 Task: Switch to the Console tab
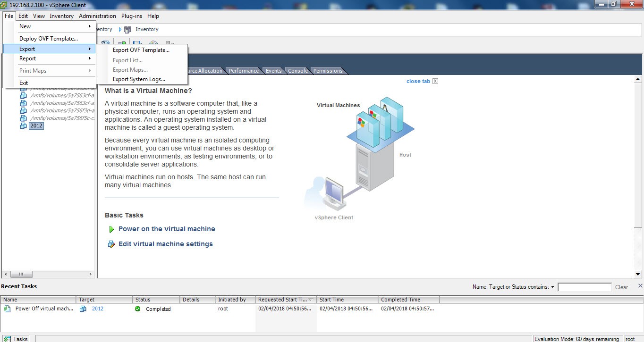(x=298, y=71)
